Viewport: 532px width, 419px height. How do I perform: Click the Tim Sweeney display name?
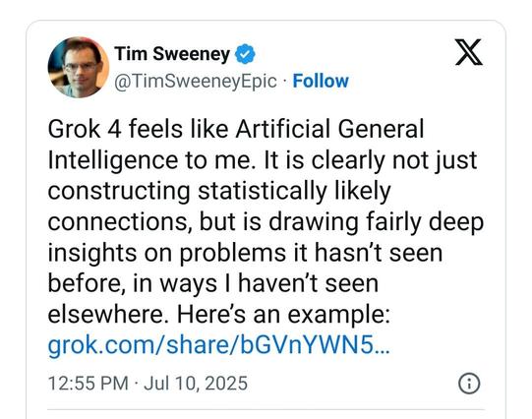coord(172,54)
